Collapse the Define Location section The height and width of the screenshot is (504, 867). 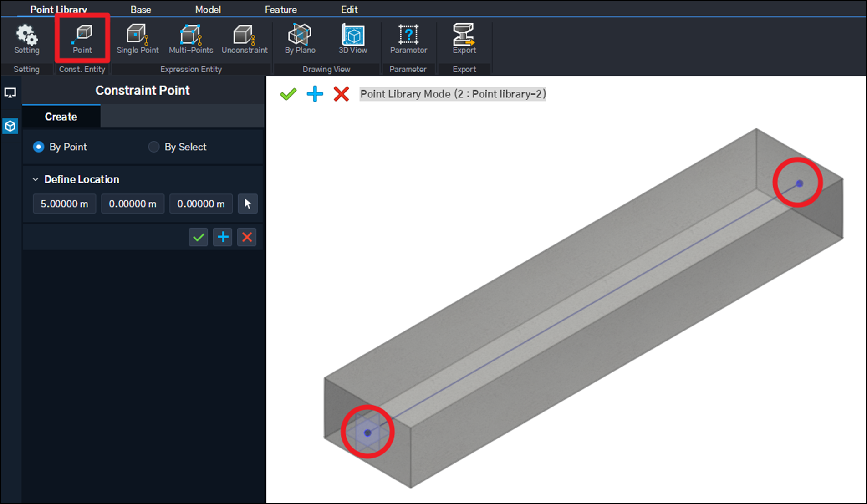pyautogui.click(x=35, y=179)
